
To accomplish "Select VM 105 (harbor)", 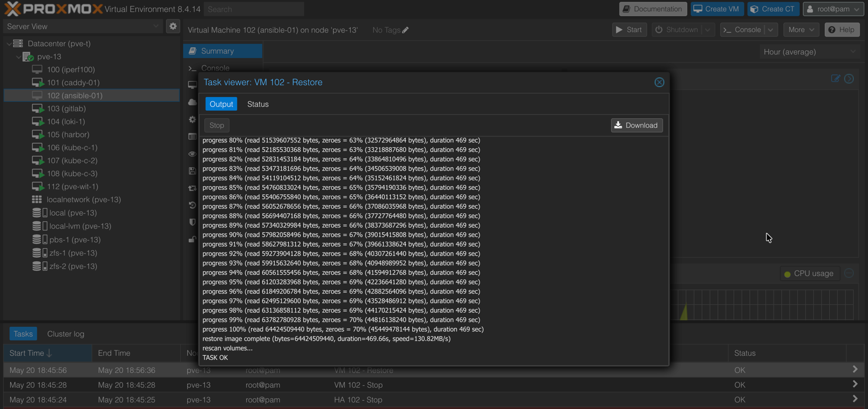I will tap(68, 135).
